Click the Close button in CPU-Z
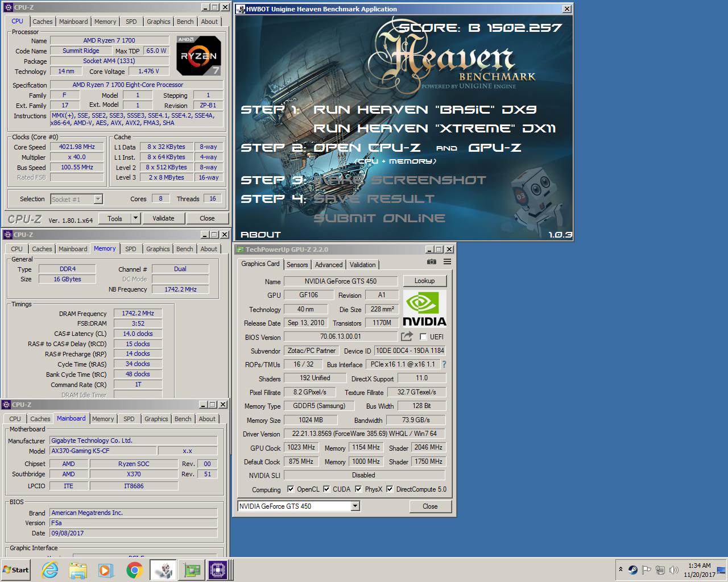 point(207,218)
